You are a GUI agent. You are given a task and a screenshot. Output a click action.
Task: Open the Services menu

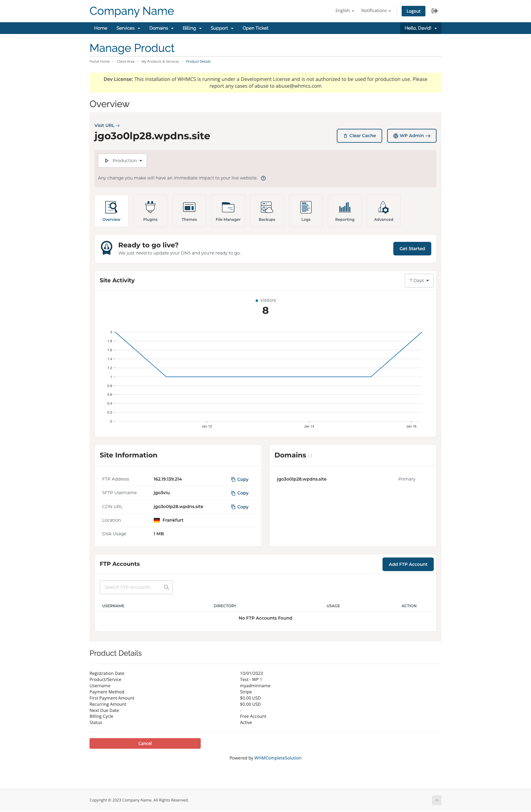pyautogui.click(x=128, y=28)
